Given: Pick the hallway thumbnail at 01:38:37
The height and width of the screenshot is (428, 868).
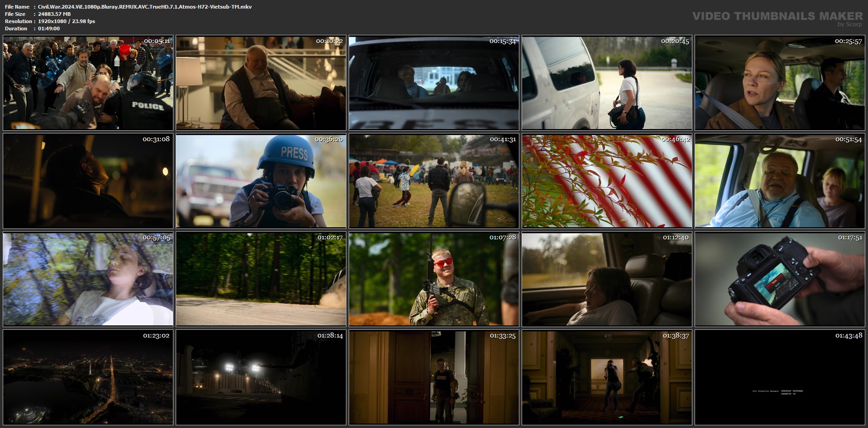Looking at the screenshot, I should [x=607, y=378].
